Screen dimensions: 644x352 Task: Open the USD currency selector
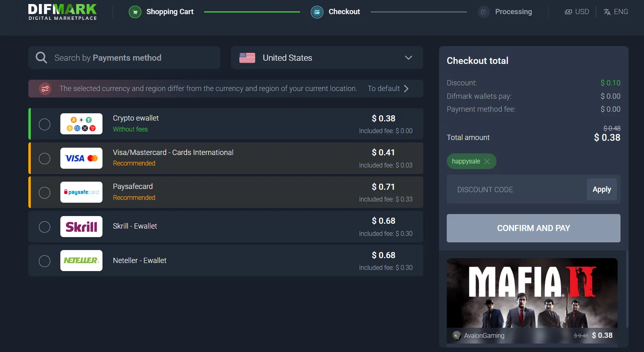[577, 12]
